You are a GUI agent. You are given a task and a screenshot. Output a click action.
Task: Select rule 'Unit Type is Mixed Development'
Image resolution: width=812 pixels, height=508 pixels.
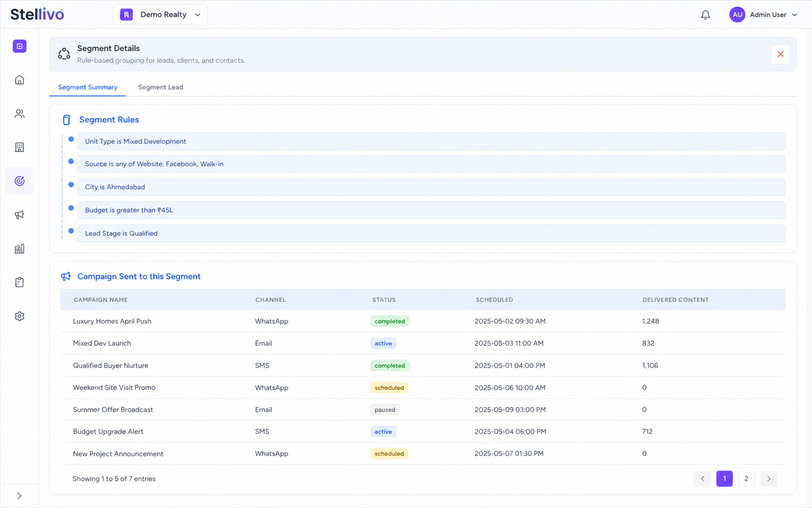[431, 141]
